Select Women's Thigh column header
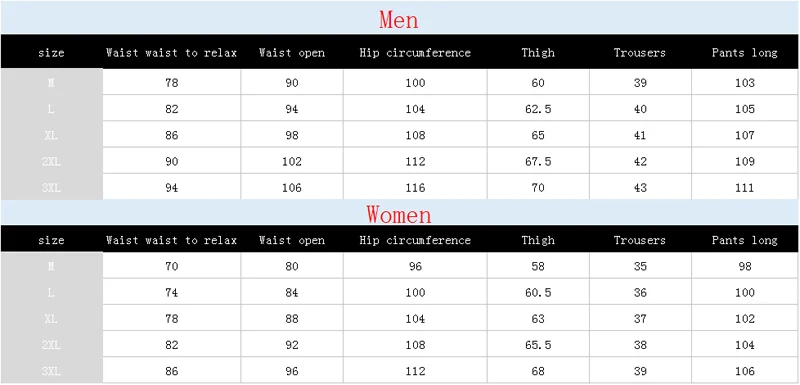Screen dimensions: 800x385 (x=538, y=240)
